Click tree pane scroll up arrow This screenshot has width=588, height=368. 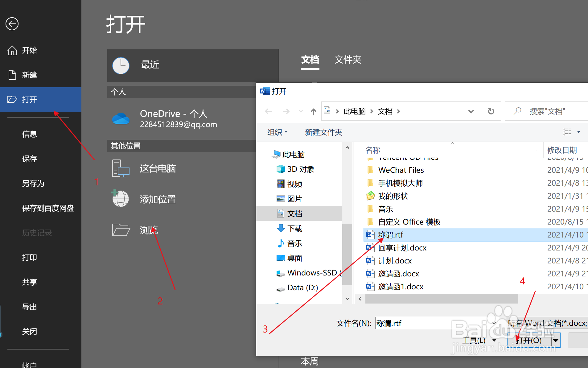tap(347, 148)
